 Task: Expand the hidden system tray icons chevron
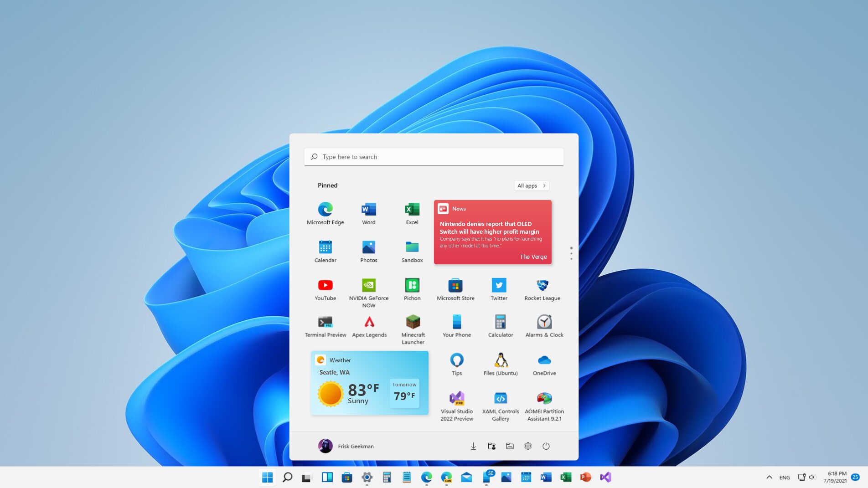[769, 477]
